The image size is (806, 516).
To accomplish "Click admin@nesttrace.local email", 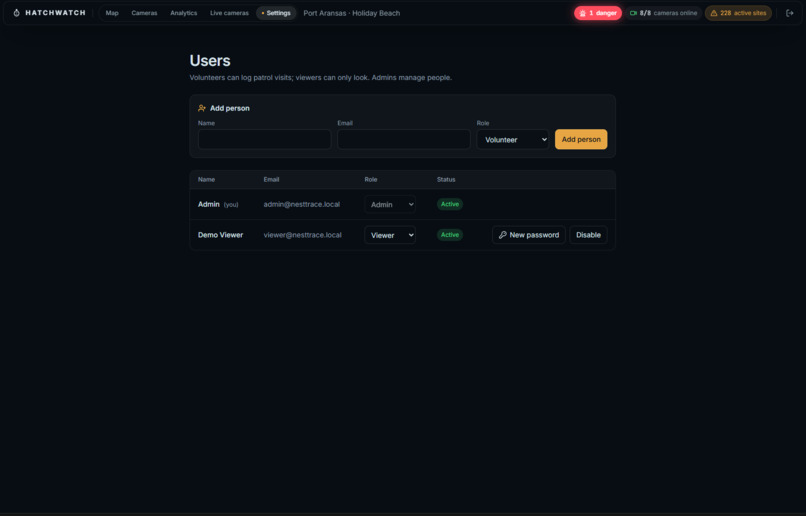I will pyautogui.click(x=302, y=204).
